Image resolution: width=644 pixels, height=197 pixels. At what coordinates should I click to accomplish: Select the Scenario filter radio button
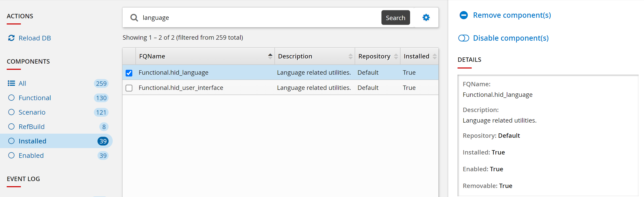(x=11, y=112)
